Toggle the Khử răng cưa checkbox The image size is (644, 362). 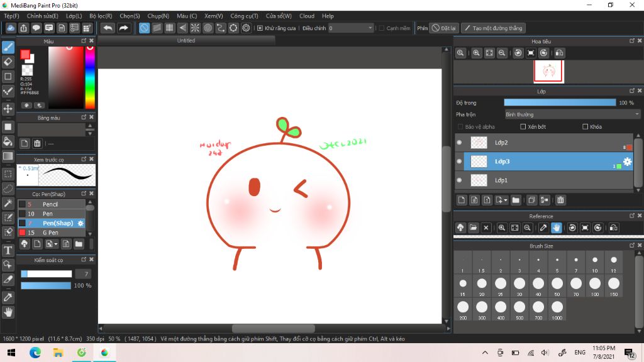click(x=260, y=28)
